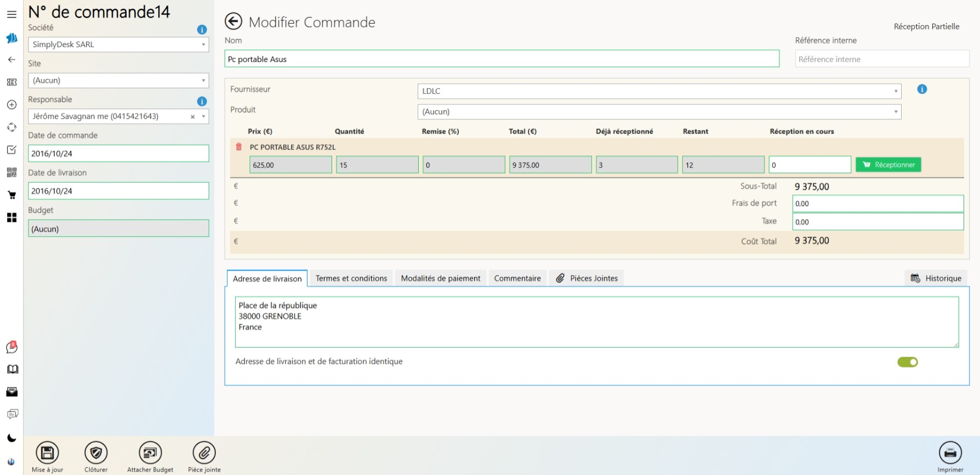Click the Clôturer shield icon
This screenshot has height=475, width=980.
point(96,453)
